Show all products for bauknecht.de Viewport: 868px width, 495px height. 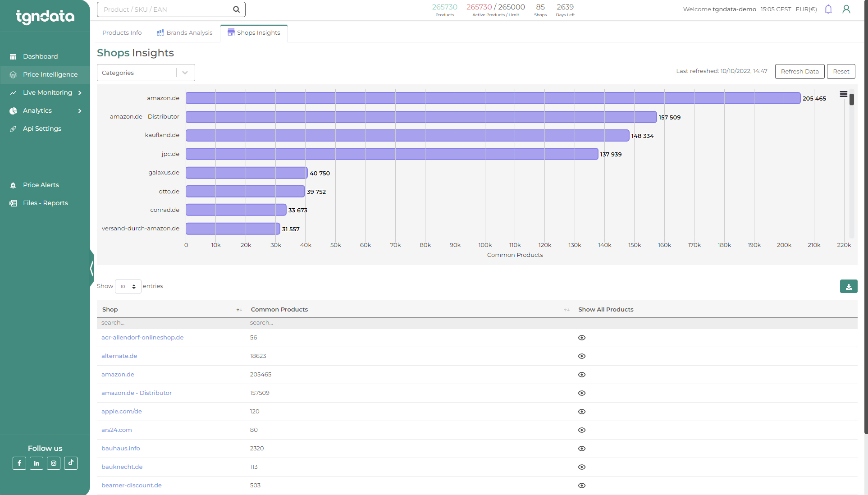click(582, 467)
